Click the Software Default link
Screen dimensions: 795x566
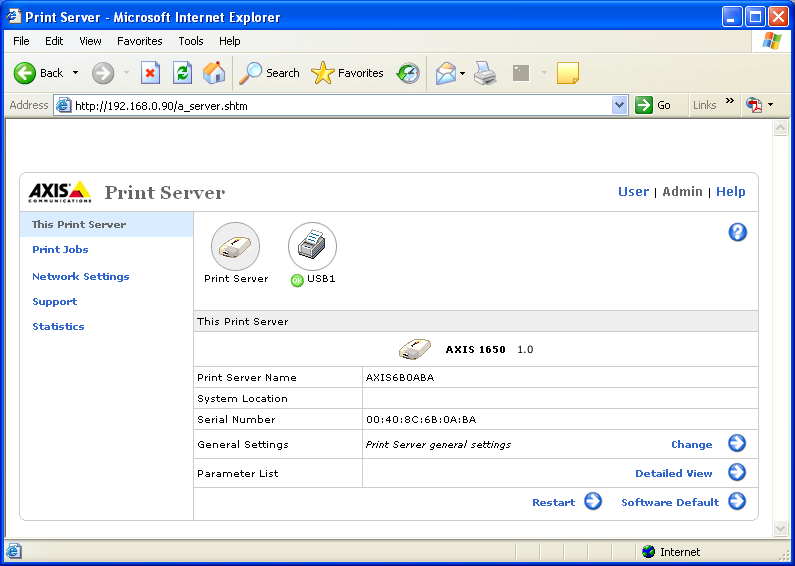pos(670,503)
